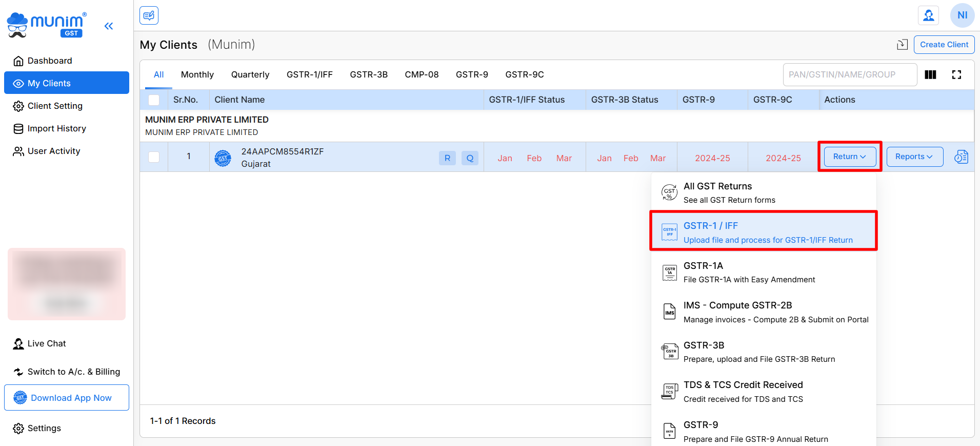Open the support agent icon top right

pos(928,15)
